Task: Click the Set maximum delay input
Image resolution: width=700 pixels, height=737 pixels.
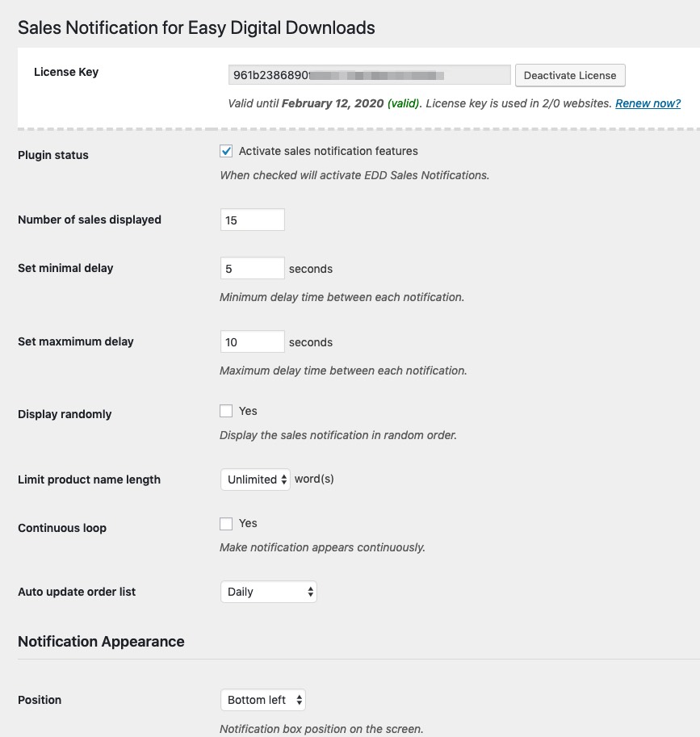Action: (253, 341)
